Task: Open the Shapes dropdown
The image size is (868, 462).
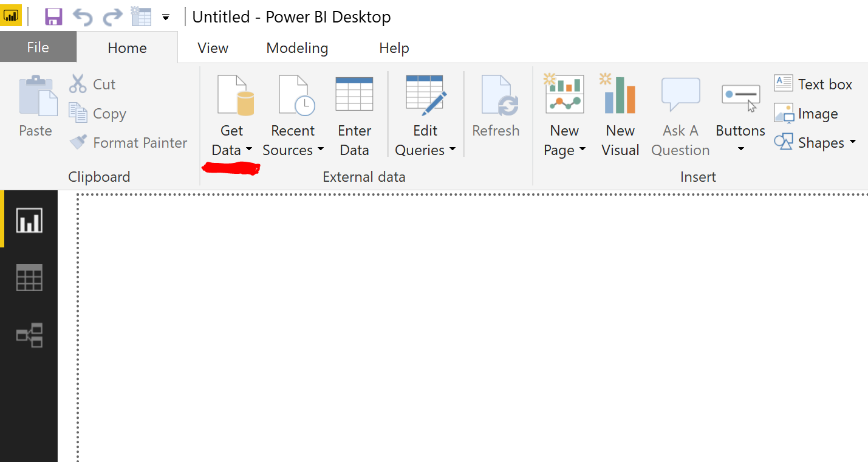Action: [x=815, y=143]
